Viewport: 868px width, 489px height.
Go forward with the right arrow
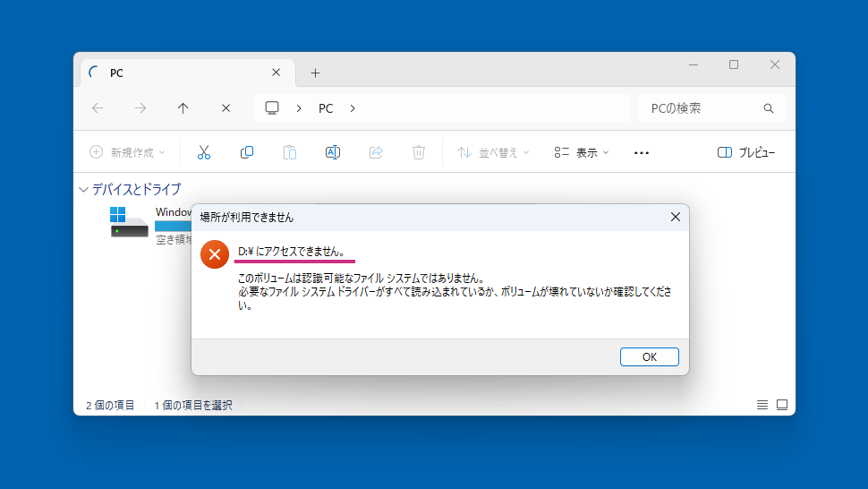(140, 108)
